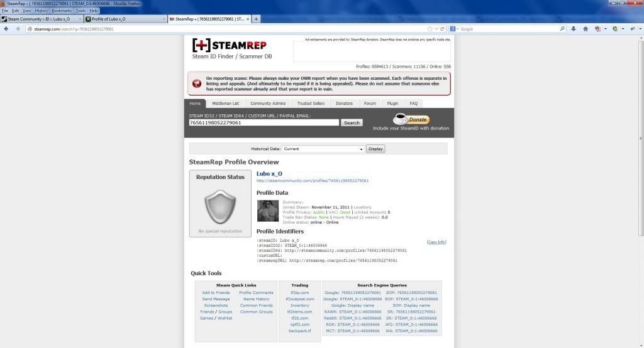Open the Inventory link under Trading
644x348 pixels.
pyautogui.click(x=300, y=305)
